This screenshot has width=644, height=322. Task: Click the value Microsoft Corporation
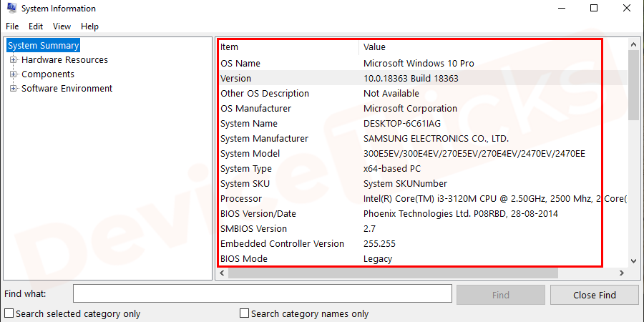410,109
